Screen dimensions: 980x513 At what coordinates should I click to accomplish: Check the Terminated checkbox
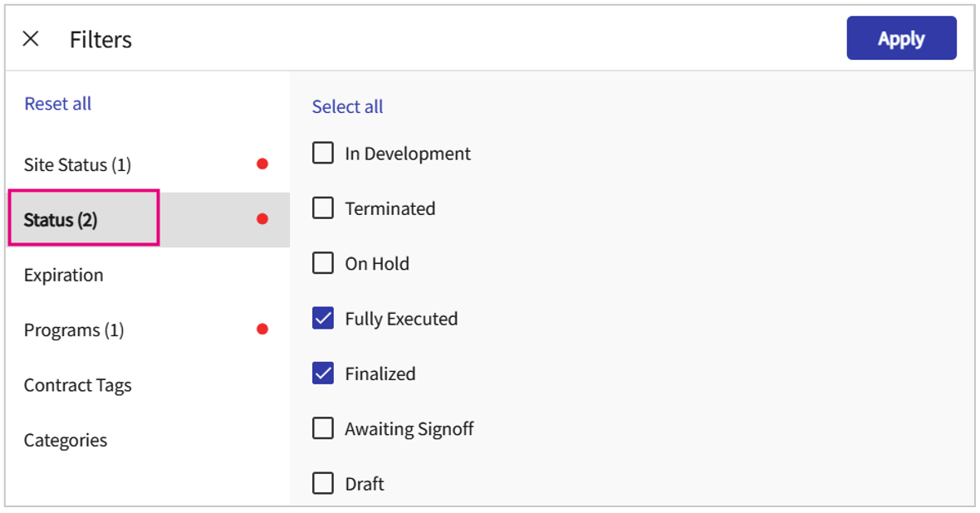[x=323, y=208]
